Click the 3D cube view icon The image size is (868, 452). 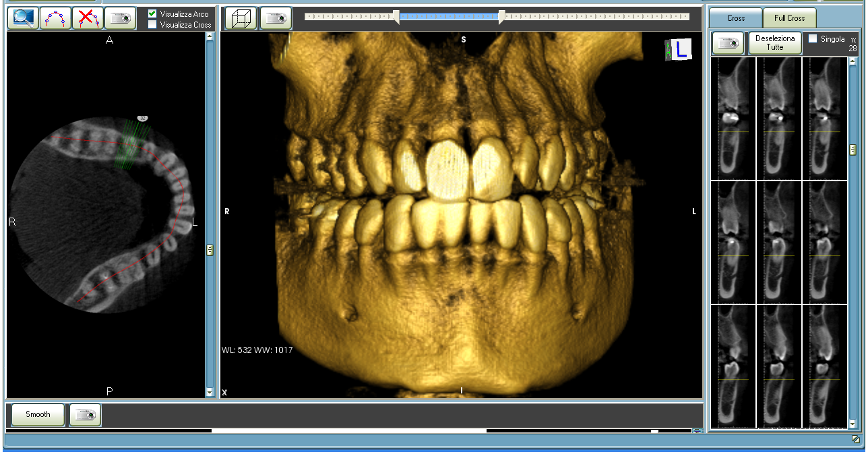tap(241, 18)
